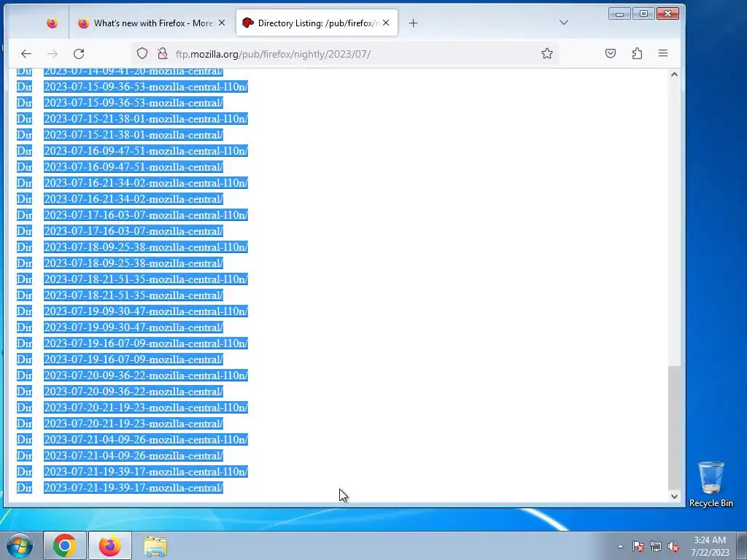The image size is (747, 560).
Task: Click page scrollbar up arrow
Action: (x=674, y=75)
